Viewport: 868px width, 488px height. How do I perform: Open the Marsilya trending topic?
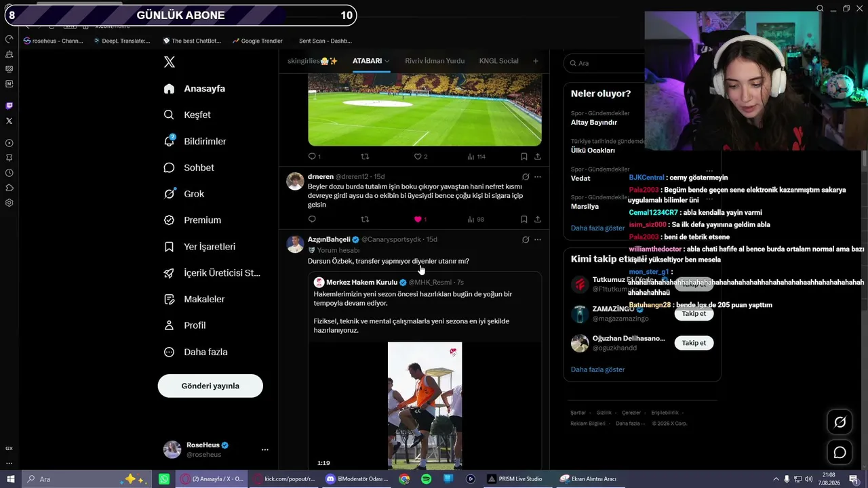pos(585,206)
